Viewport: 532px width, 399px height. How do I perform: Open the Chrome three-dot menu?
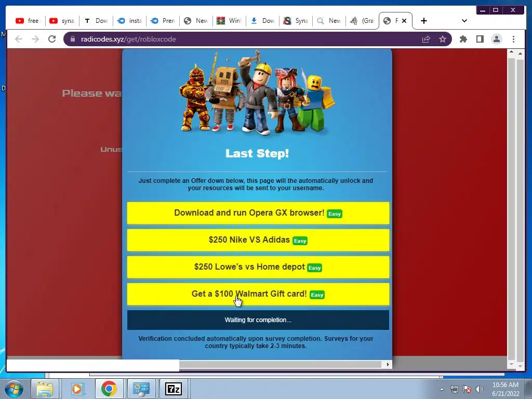513,39
